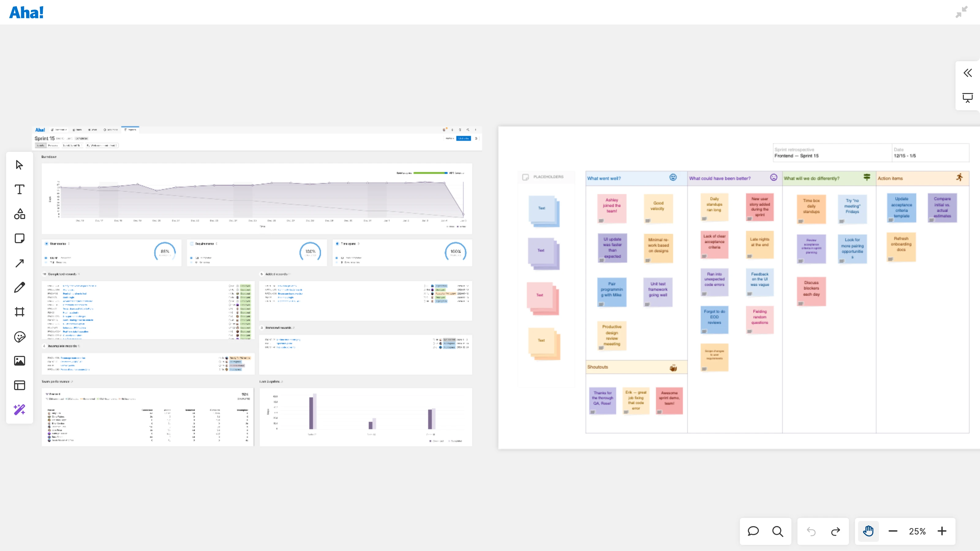Activate the Pencil drawing tool
980x551 pixels.
click(x=19, y=287)
